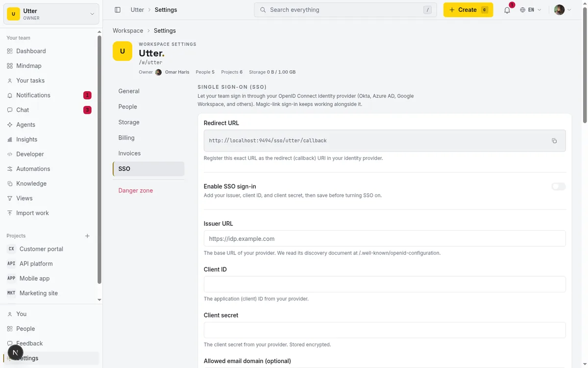
Task: Click the Import work upload icon
Action: coord(10,213)
